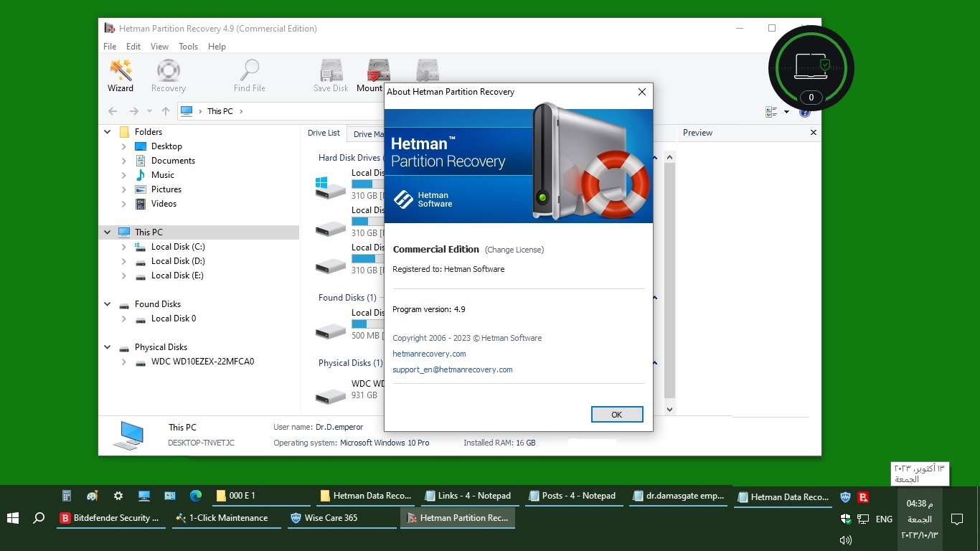Expand the Documents folder node
The image size is (980, 551).
point(124,161)
